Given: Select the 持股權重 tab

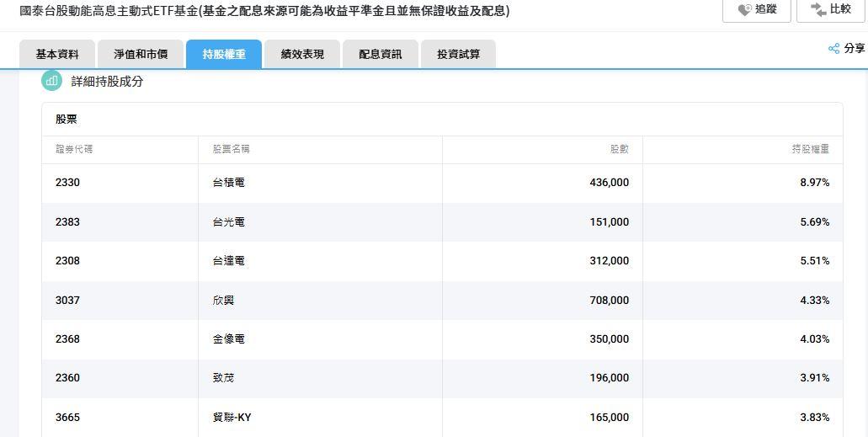Looking at the screenshot, I should point(224,54).
